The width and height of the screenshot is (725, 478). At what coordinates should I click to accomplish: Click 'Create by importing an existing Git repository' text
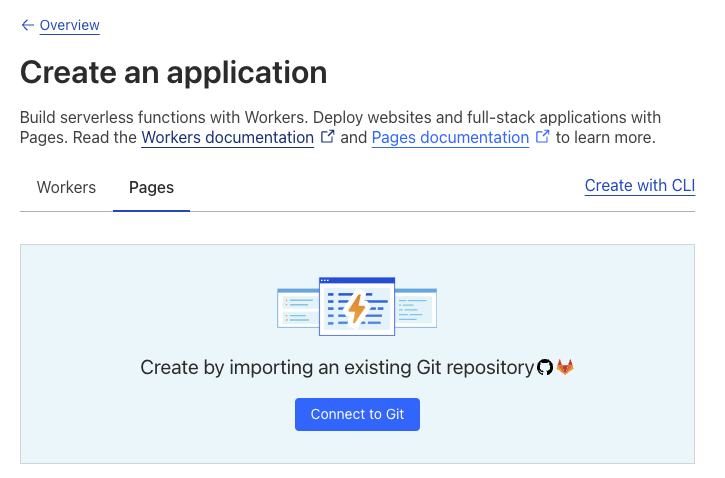coord(337,368)
